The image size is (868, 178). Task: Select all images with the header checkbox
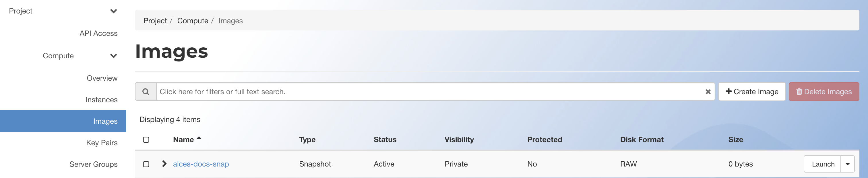point(146,140)
